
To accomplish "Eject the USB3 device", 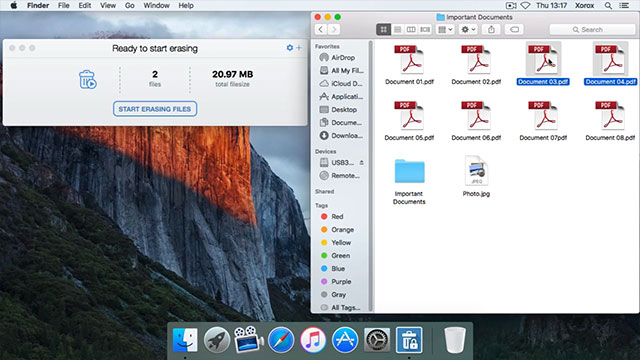I will (362, 162).
